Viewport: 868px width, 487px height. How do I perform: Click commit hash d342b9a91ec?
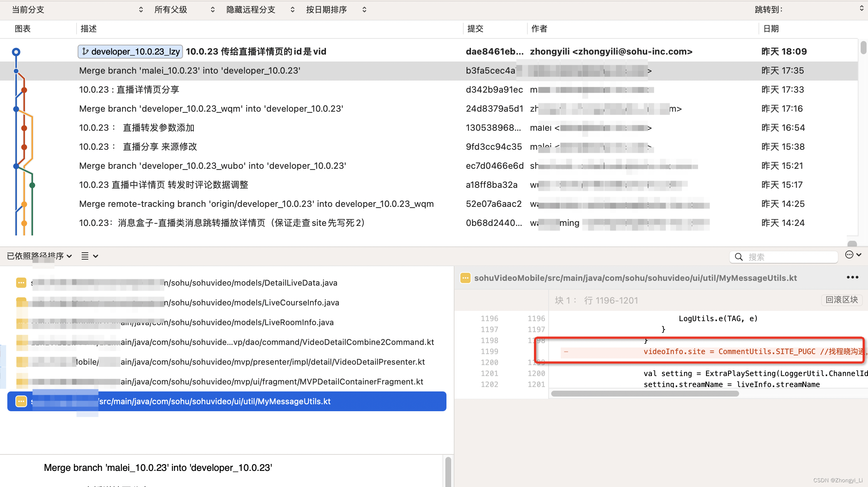click(494, 90)
